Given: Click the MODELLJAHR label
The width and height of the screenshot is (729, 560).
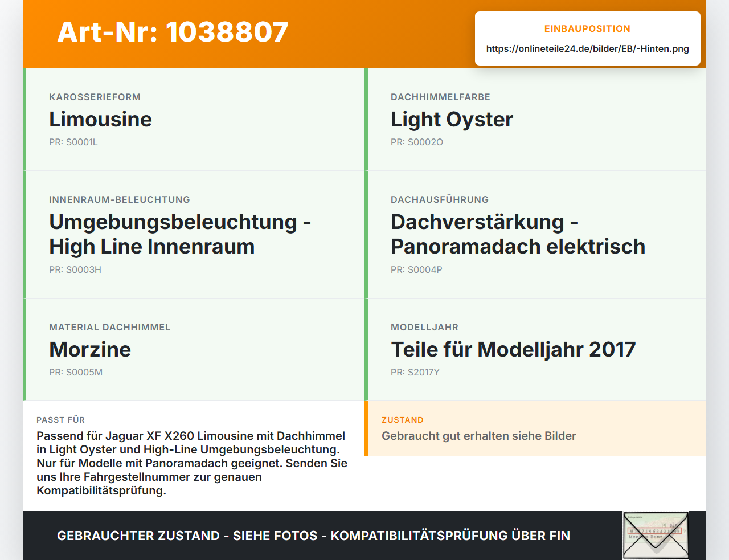Looking at the screenshot, I should point(424,327).
